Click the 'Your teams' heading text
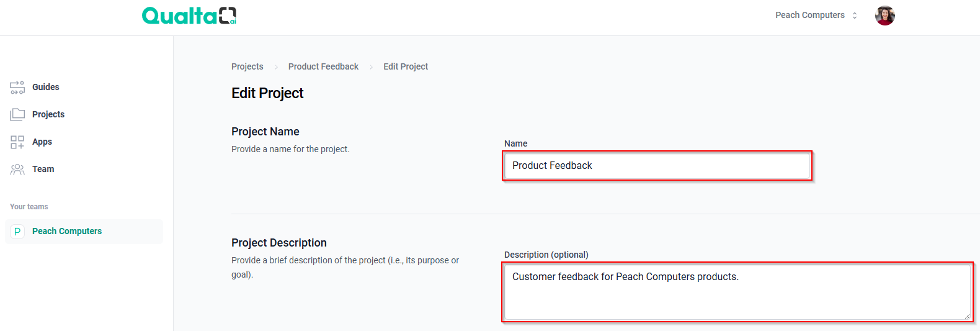Image resolution: width=980 pixels, height=331 pixels. (x=29, y=207)
